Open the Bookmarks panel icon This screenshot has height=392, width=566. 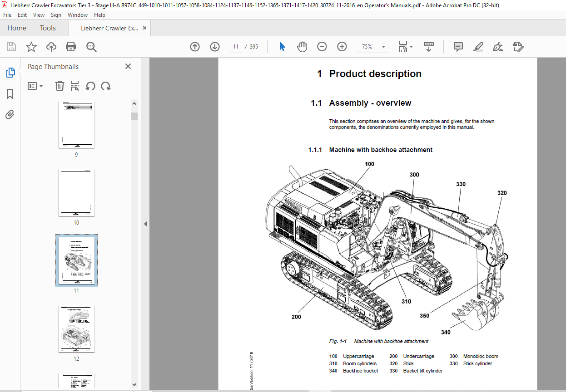(10, 94)
